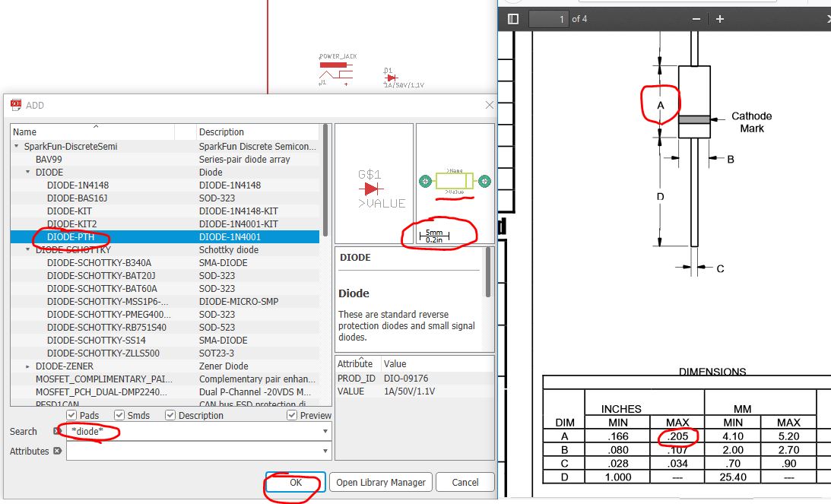Zoom in the PDF with plus icon

pyautogui.click(x=719, y=19)
